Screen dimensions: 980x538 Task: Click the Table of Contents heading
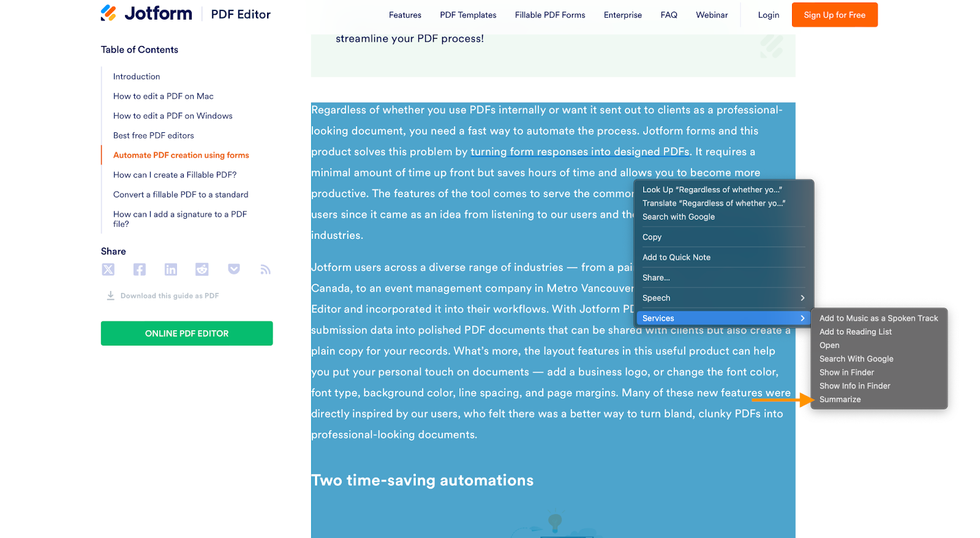coord(140,50)
